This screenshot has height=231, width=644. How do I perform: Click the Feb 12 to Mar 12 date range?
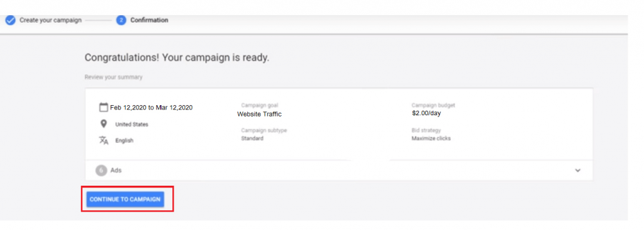151,108
